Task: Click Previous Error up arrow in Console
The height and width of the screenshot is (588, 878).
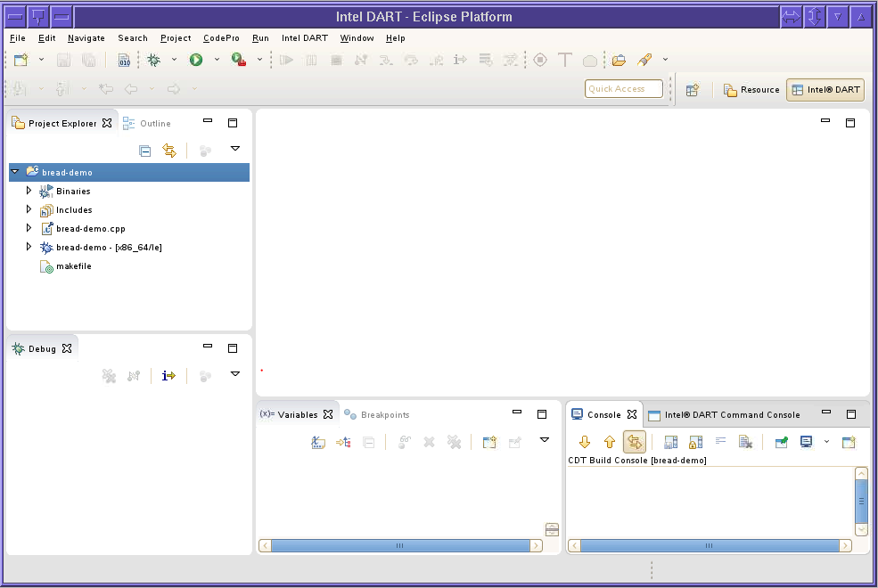Action: point(610,442)
